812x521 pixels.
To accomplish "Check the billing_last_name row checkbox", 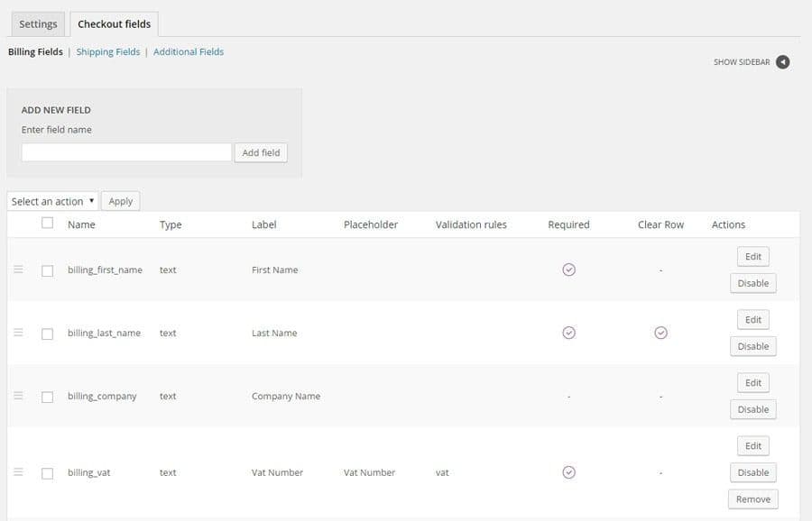I will (x=47, y=334).
